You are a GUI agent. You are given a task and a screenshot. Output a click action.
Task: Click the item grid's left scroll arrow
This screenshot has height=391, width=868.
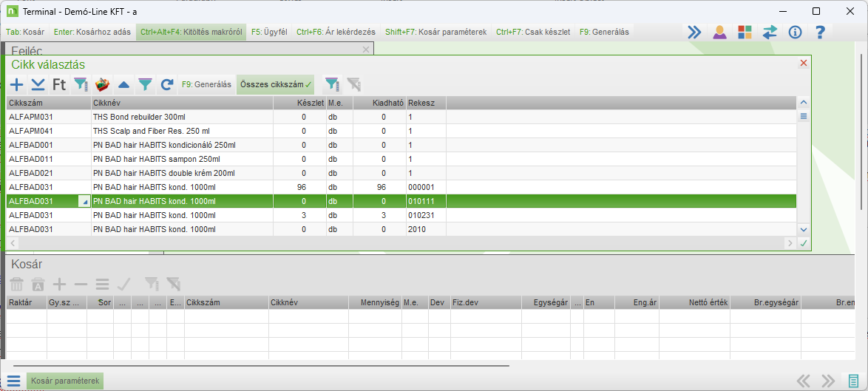tap(13, 242)
